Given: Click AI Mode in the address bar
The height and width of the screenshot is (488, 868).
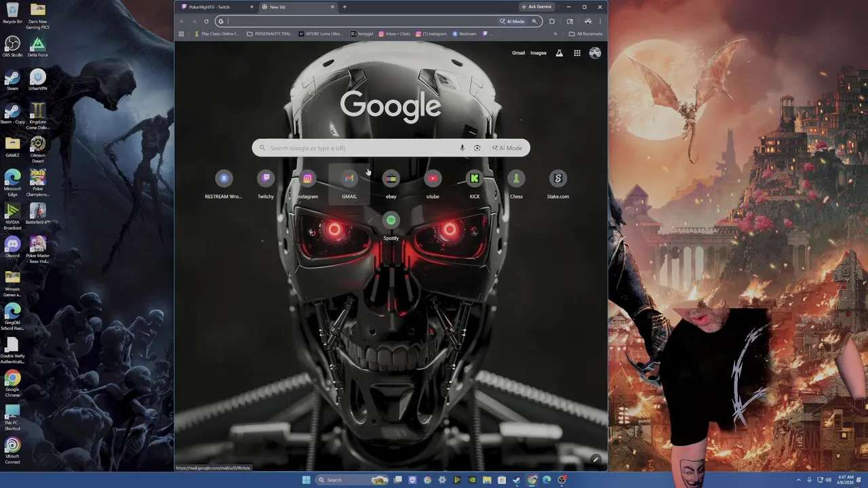Looking at the screenshot, I should coord(513,21).
